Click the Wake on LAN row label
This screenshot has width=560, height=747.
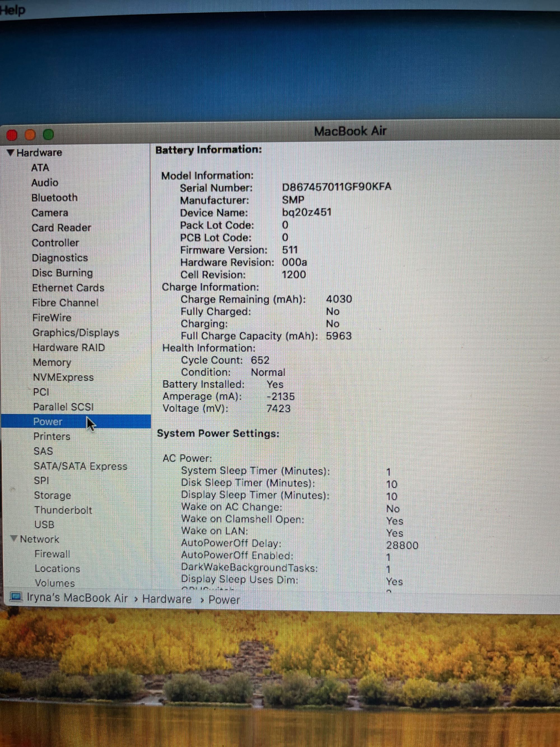click(x=214, y=531)
